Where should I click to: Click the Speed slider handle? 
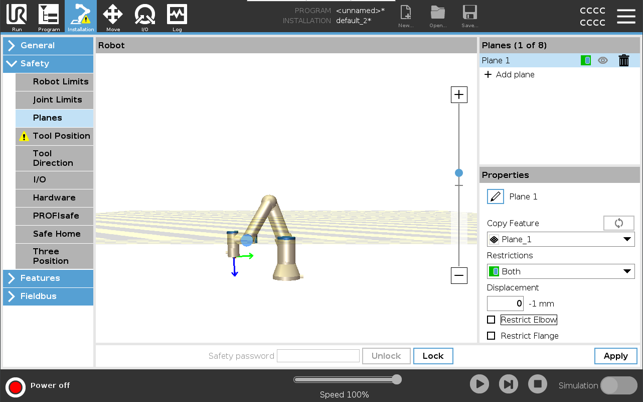point(397,380)
